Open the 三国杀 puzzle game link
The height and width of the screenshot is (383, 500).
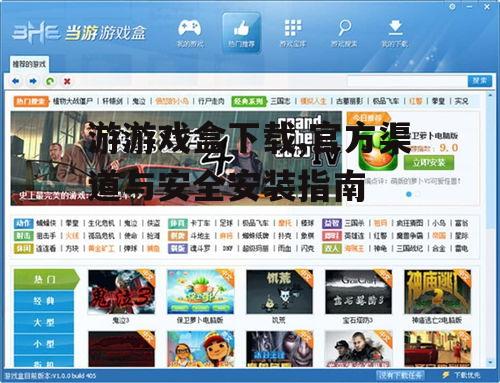[354, 223]
